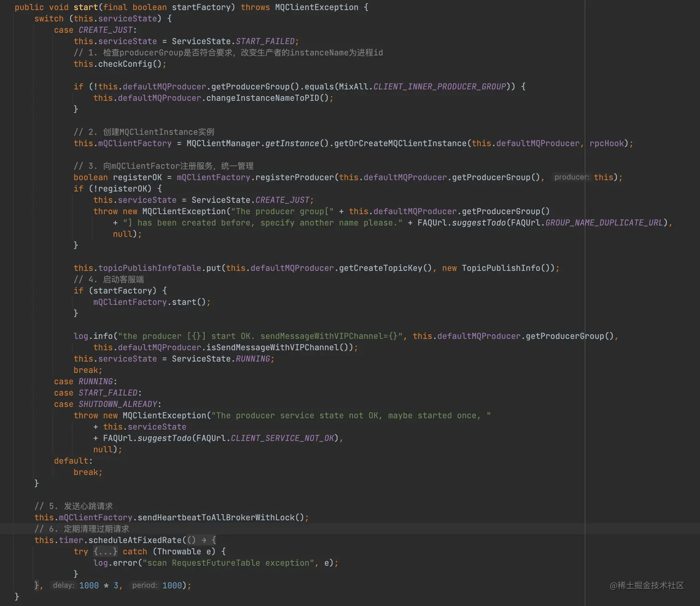The image size is (700, 606).
Task: Click the 'period:' parameter hint
Action: (144, 586)
